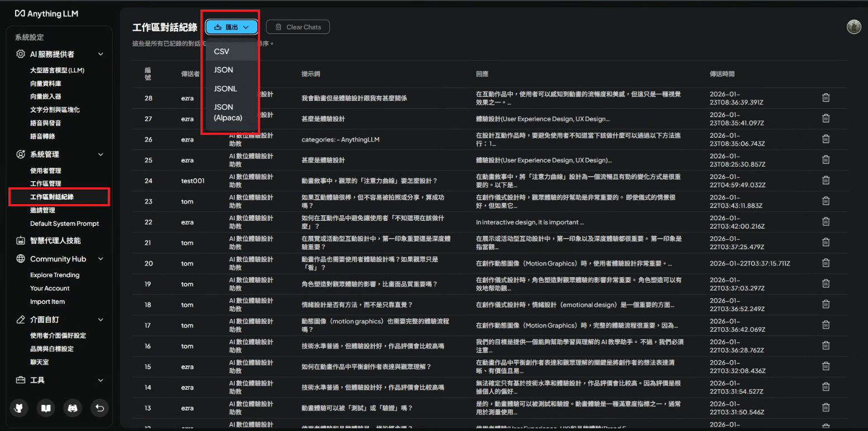Open documentation via the book icon

tap(46, 408)
